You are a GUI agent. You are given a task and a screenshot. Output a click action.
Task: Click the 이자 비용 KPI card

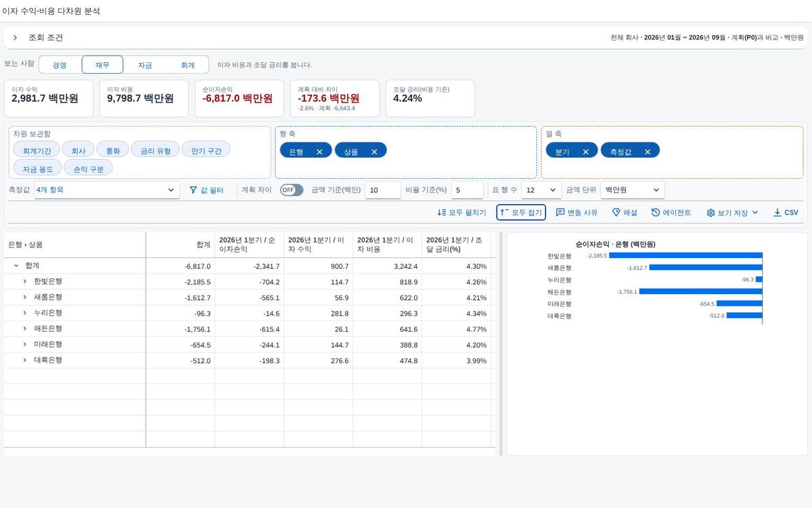(145, 98)
